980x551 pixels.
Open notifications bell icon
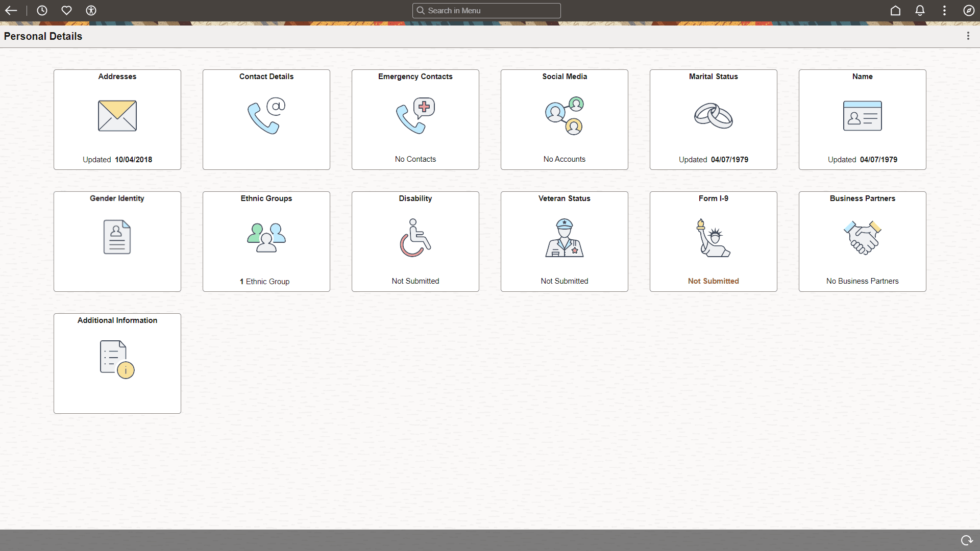pos(920,11)
